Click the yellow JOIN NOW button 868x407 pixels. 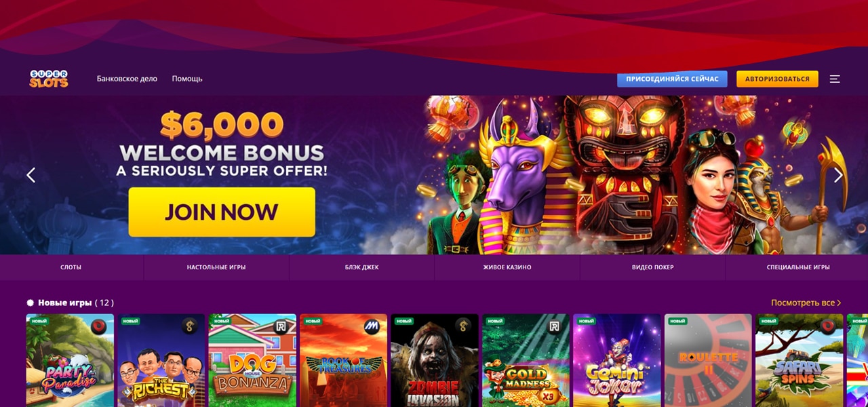pyautogui.click(x=222, y=212)
